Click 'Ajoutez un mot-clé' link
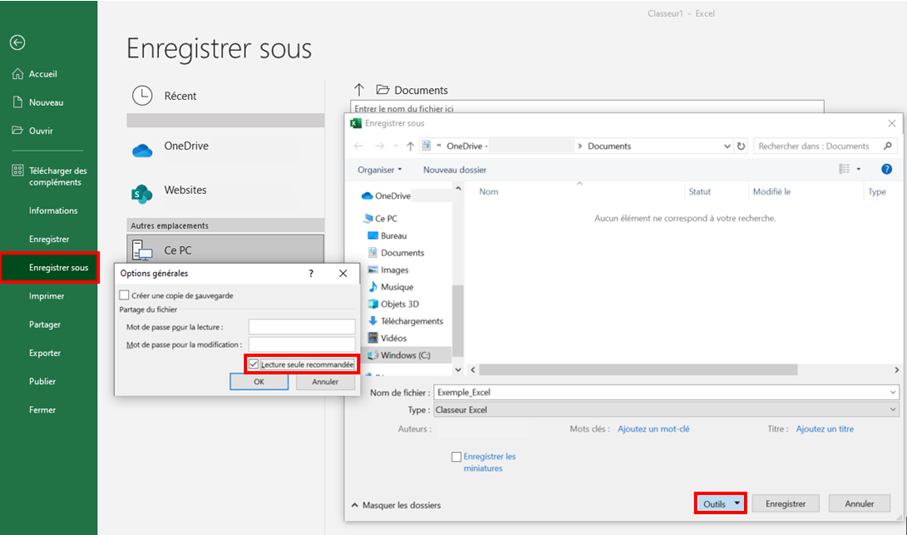The width and height of the screenshot is (907, 535). click(x=654, y=429)
